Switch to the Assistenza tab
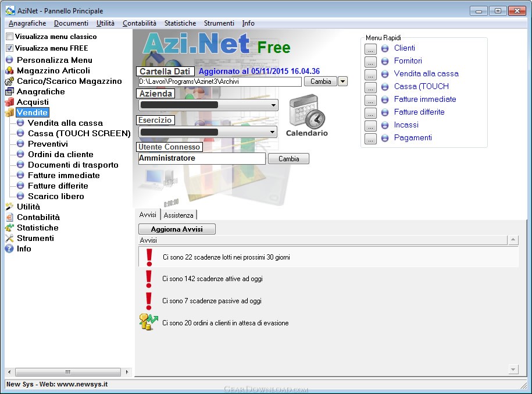Screen dimensions: 532x394 pyautogui.click(x=178, y=215)
